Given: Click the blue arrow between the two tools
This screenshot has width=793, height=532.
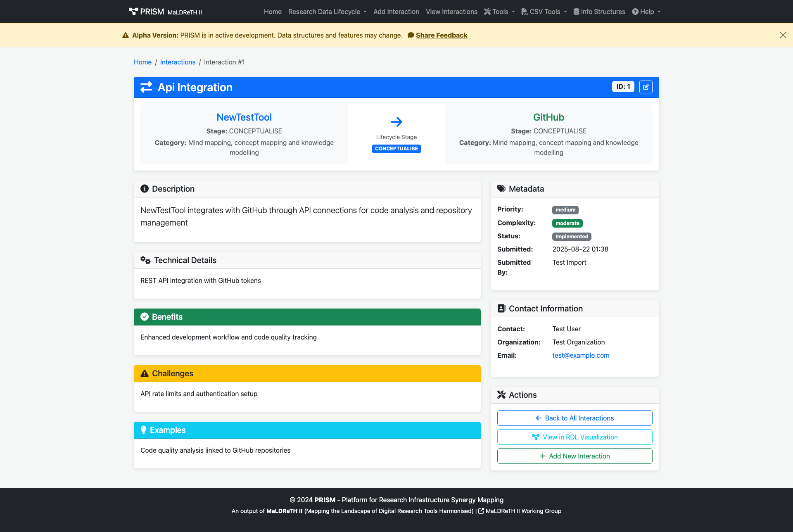Looking at the screenshot, I should click(396, 122).
